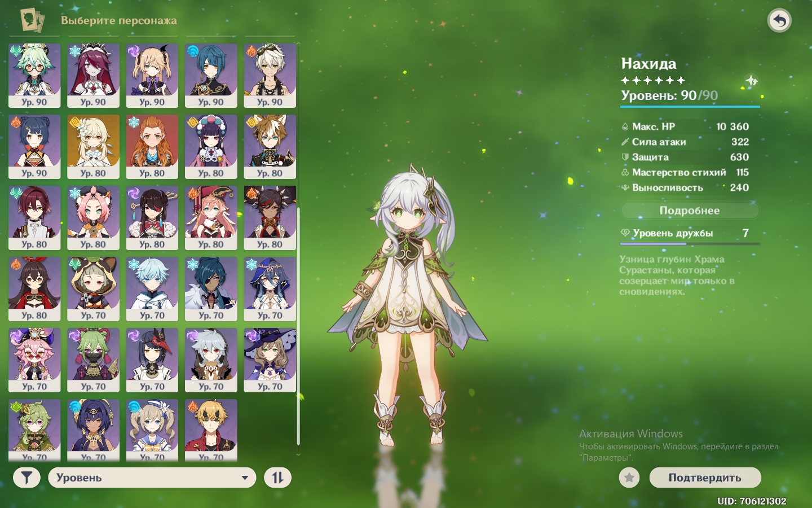This screenshot has height=508, width=812.
Task: Select Kaeya with the eyepatch
Action: point(211,289)
